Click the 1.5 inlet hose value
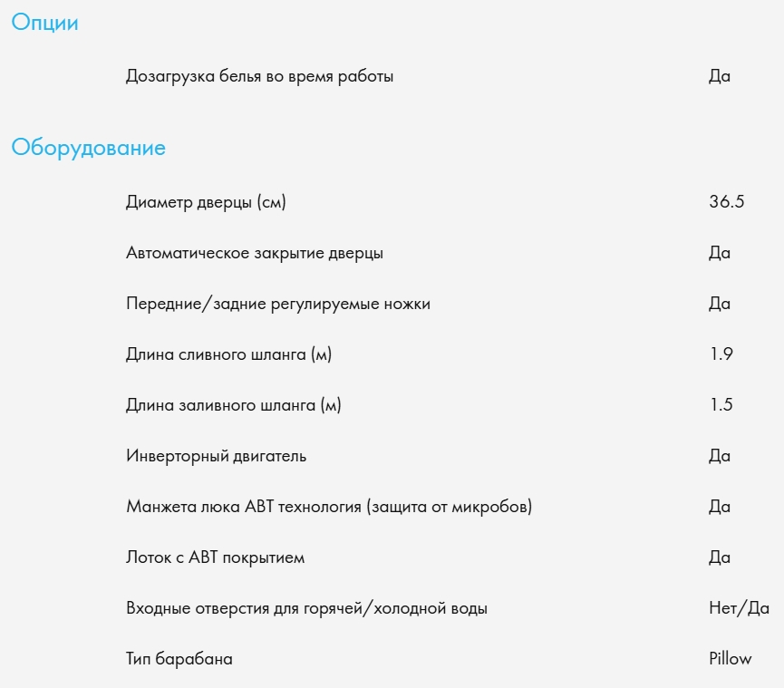 coord(721,405)
